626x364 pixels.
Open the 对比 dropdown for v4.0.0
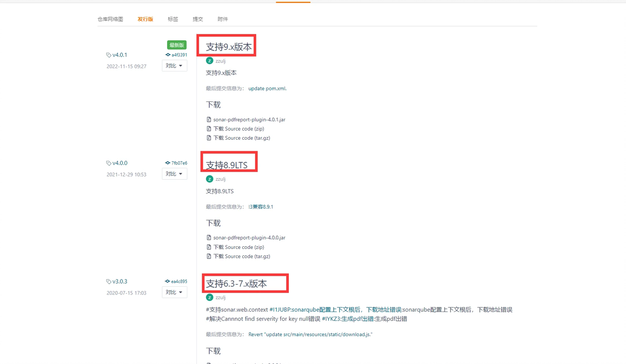click(174, 174)
